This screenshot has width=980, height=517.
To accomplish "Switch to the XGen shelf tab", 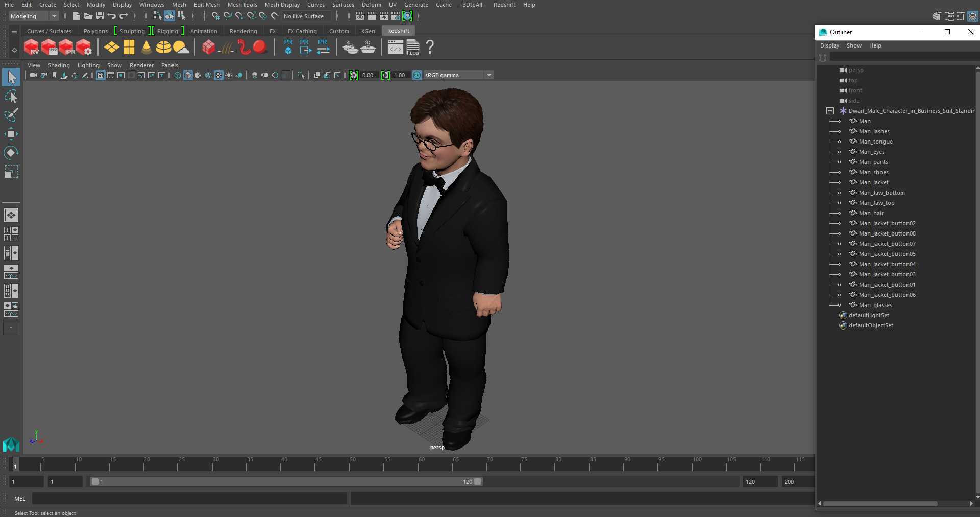I will click(x=368, y=31).
